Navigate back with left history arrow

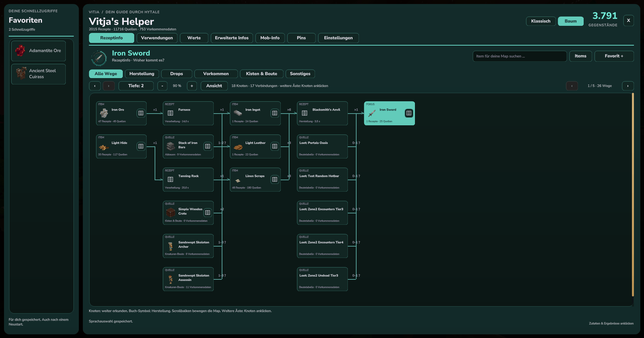(95, 86)
